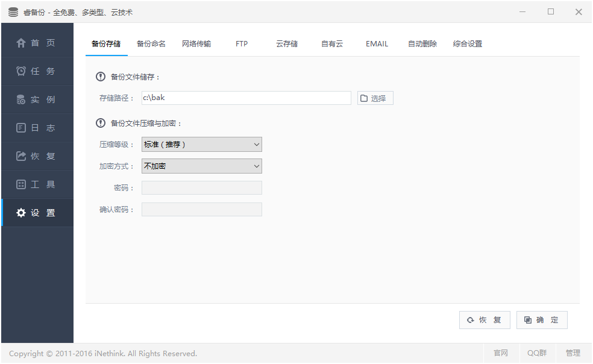Open the 首页 home page from sidebar
The image size is (593, 364).
point(37,43)
